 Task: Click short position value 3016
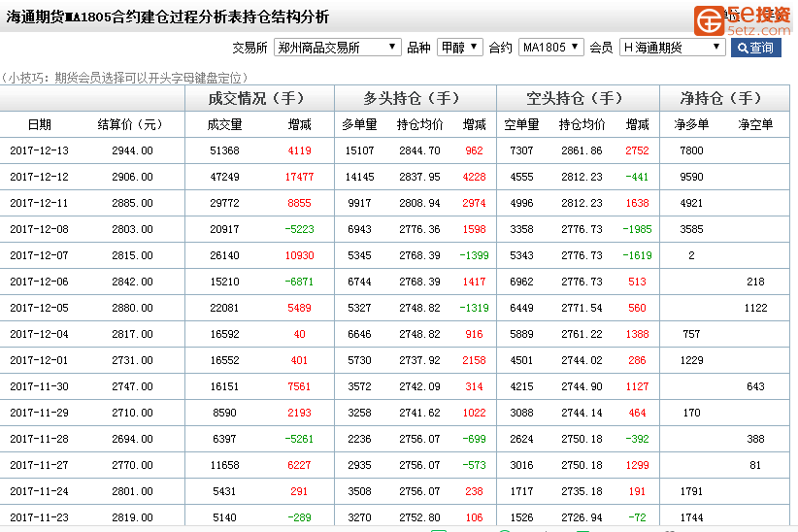click(521, 465)
